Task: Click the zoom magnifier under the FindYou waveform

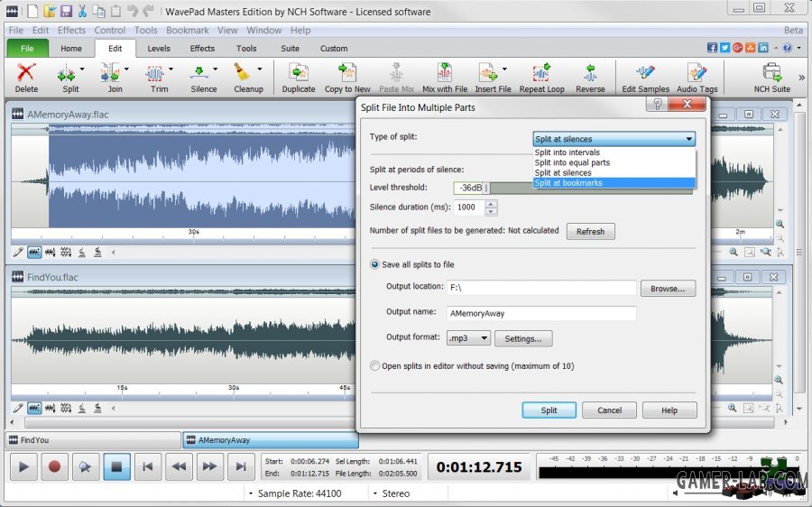Action: point(732,408)
